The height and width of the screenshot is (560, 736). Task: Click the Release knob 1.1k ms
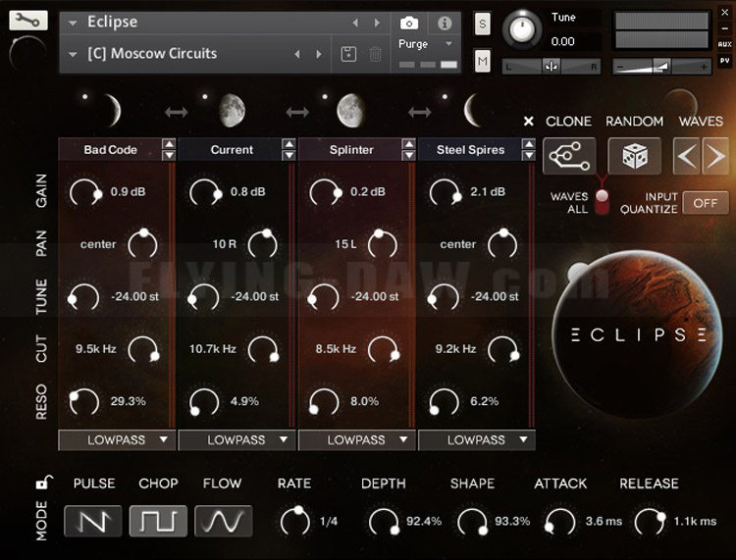click(650, 522)
